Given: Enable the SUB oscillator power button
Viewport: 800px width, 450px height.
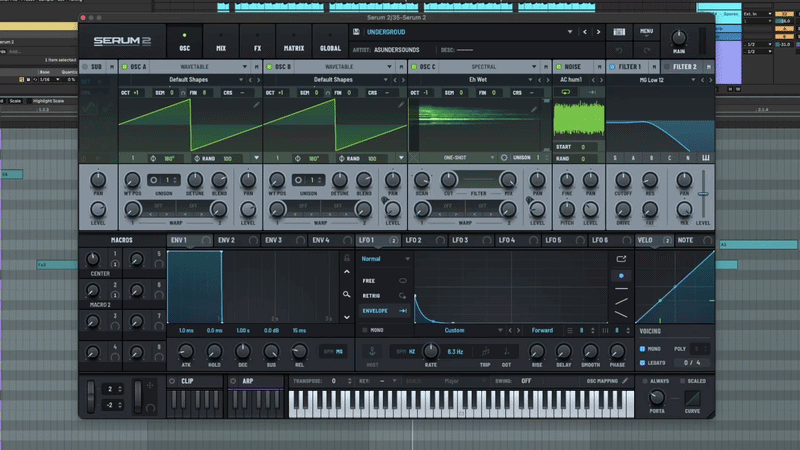Looking at the screenshot, I should coord(85,67).
